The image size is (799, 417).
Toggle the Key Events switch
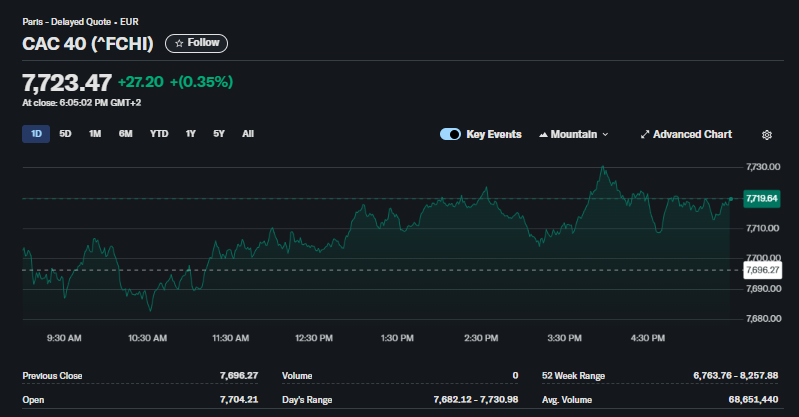tap(450, 134)
